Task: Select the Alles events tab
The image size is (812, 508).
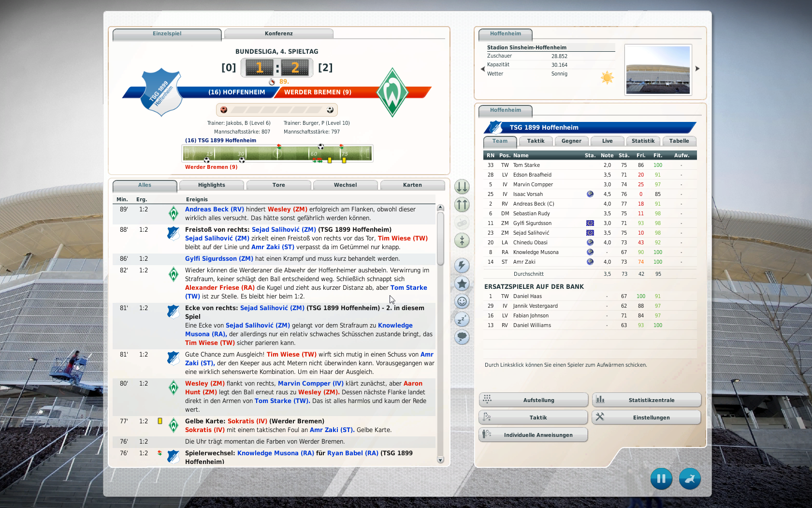Action: (145, 185)
